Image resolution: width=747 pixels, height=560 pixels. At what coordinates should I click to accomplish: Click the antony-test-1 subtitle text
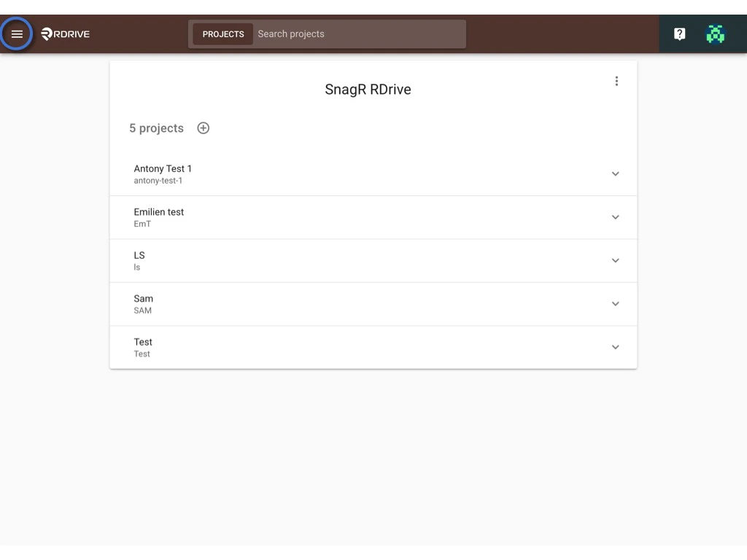point(158,180)
